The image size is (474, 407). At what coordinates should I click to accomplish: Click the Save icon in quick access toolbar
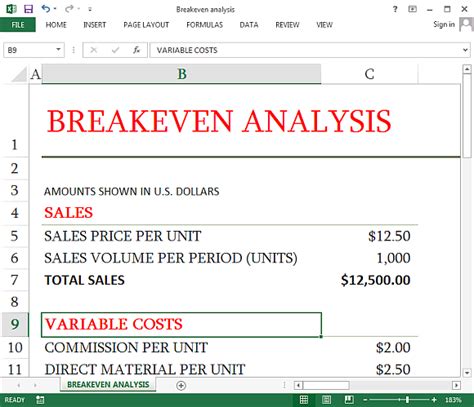[29, 9]
